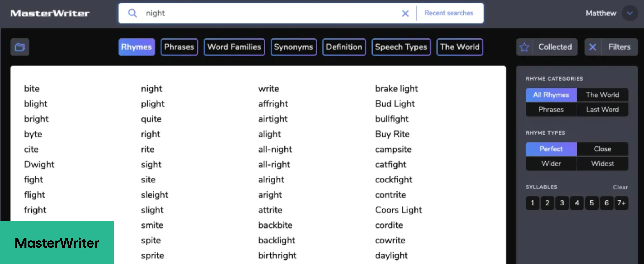This screenshot has height=264, width=644.
Task: Click the Collected star icon
Action: 524,47
